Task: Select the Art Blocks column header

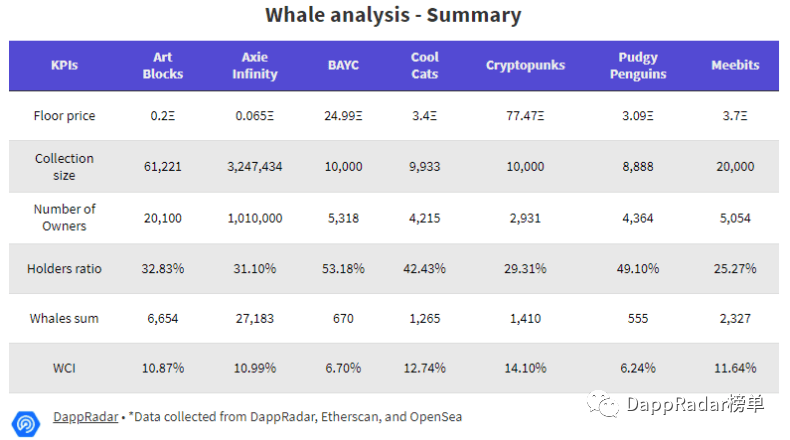Action: 162,66
